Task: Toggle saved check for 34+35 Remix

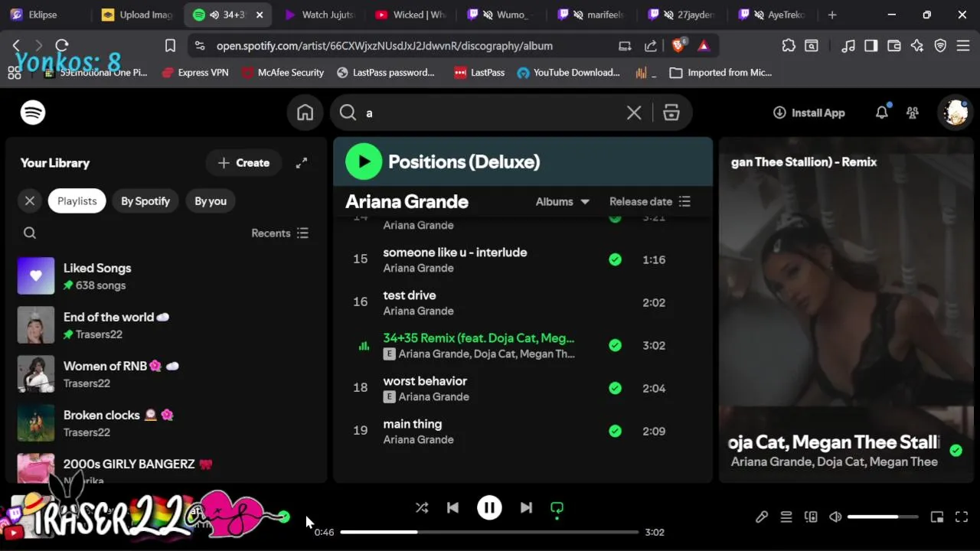Action: pos(615,345)
